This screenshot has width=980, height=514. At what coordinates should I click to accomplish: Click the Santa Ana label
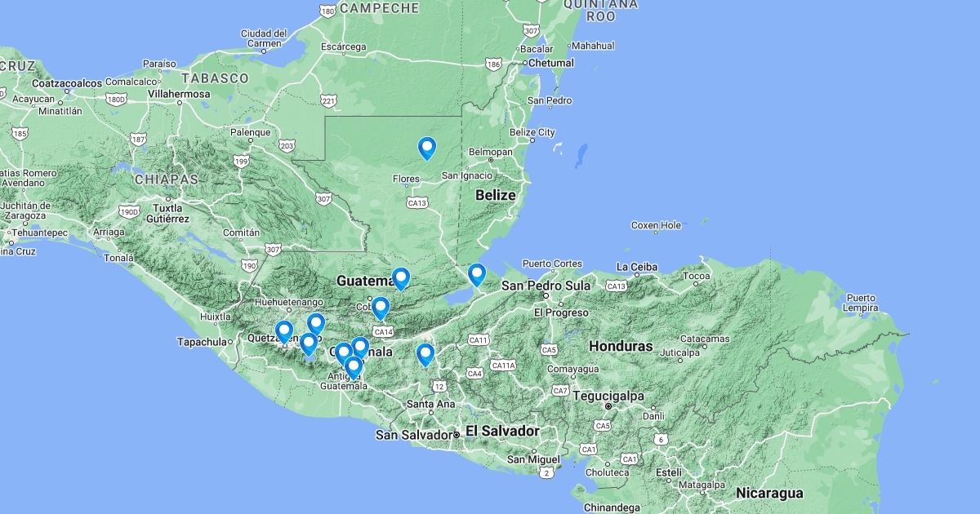pos(430,404)
